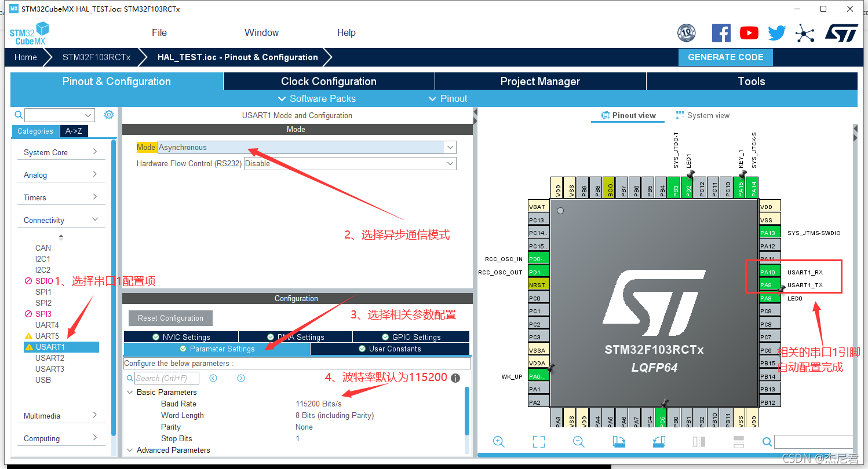Open the File menu

pyautogui.click(x=159, y=32)
